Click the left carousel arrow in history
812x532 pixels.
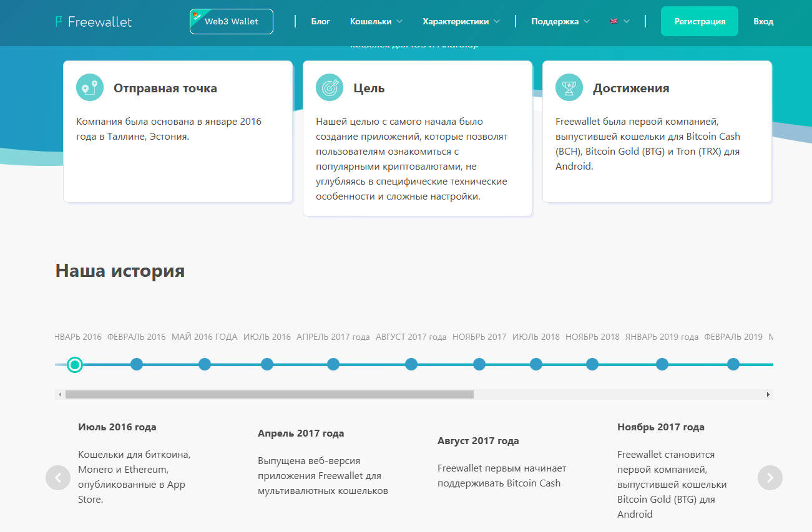pos(58,478)
